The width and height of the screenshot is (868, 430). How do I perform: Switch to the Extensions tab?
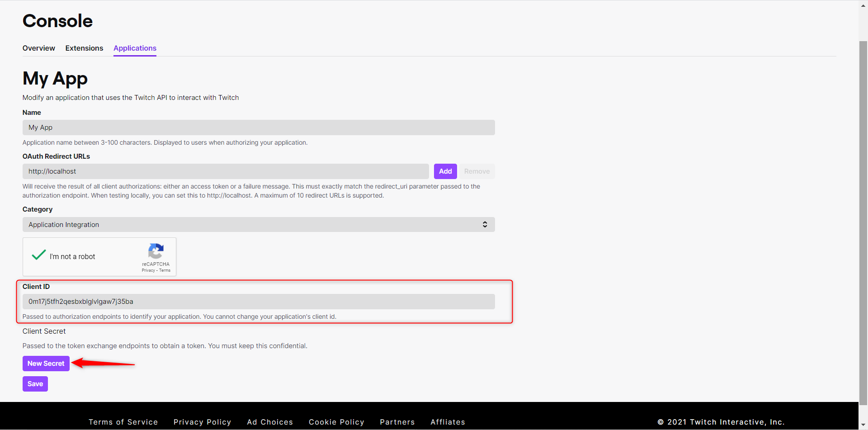84,48
